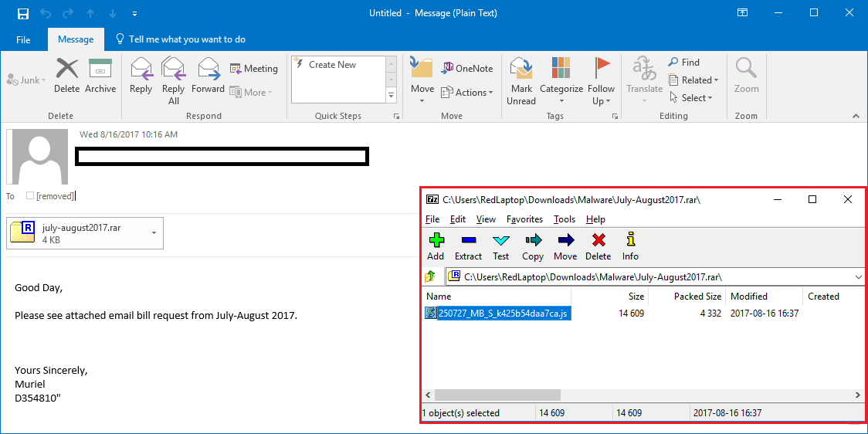Archive this email message
The image size is (868, 434).
[x=100, y=76]
